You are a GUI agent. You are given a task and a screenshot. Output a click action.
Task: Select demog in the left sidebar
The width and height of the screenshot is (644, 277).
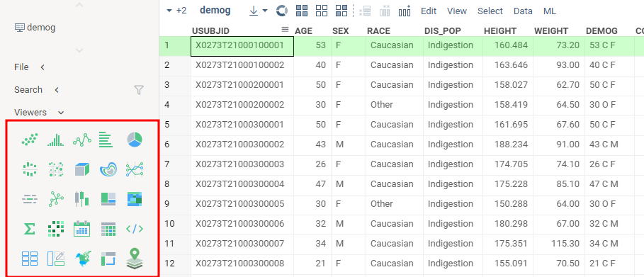(x=35, y=28)
